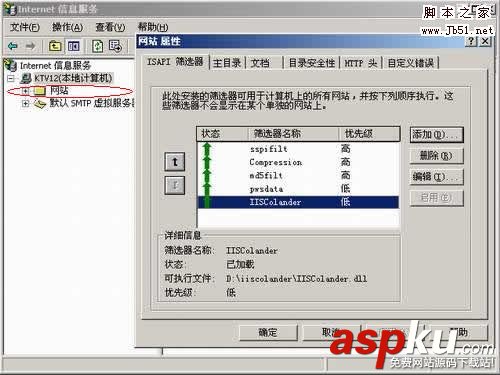
Task: Click green status arrow for Compression
Action: click(207, 162)
